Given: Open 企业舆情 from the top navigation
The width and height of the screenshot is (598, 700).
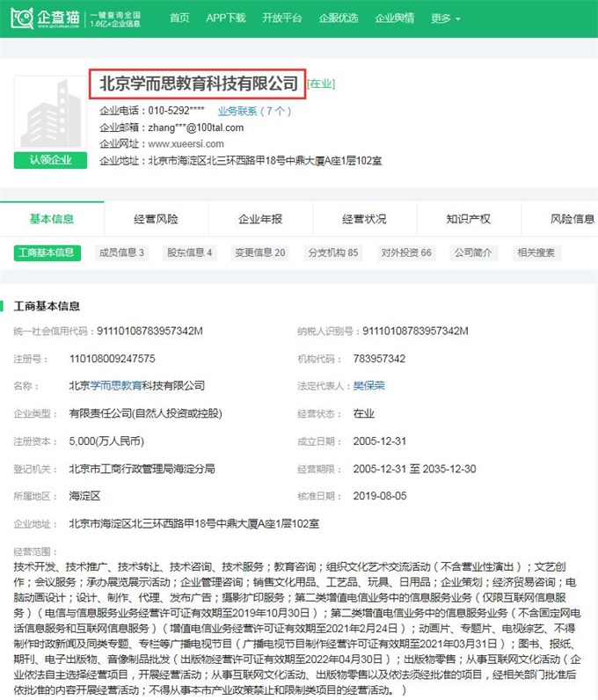Looking at the screenshot, I should (394, 18).
